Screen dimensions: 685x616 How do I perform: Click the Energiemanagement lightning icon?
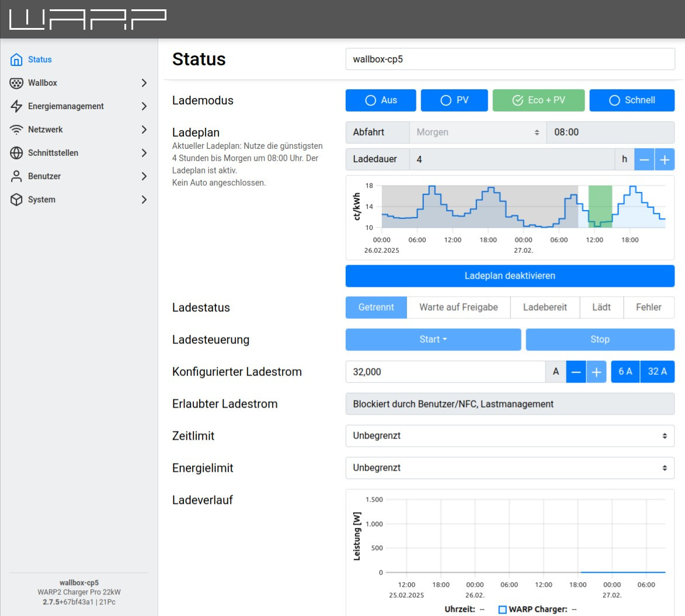[16, 106]
